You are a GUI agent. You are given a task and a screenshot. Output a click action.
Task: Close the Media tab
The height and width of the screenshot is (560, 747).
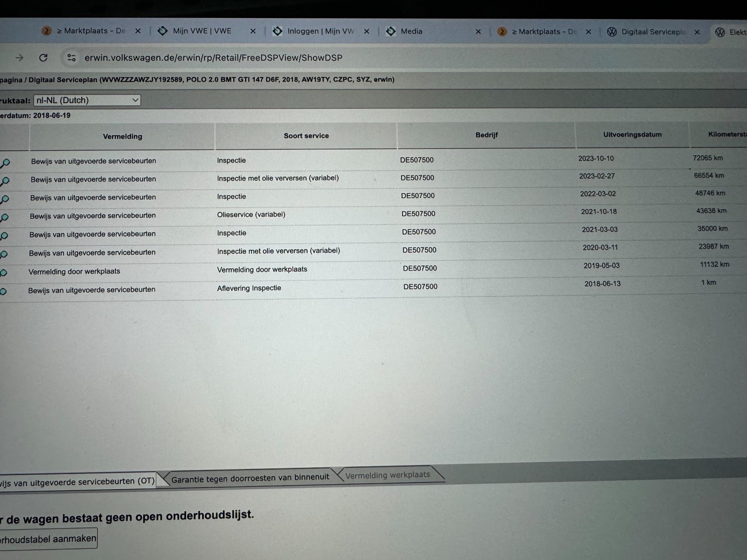(x=478, y=31)
